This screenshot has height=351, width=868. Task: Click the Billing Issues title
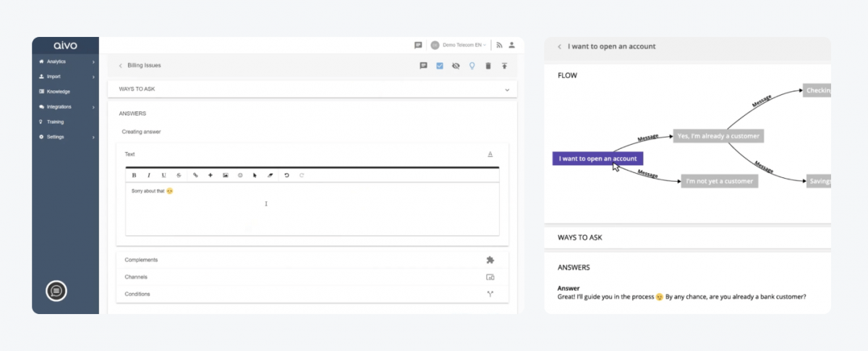coord(144,65)
